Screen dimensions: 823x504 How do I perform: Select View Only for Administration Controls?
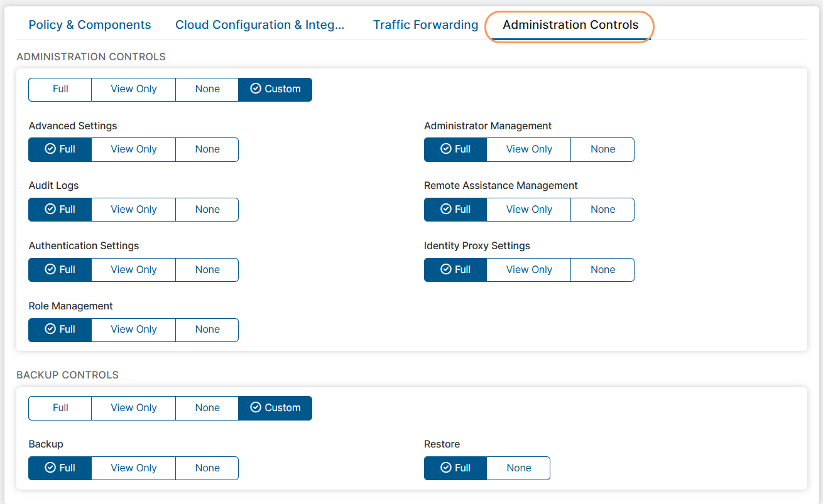coord(133,89)
